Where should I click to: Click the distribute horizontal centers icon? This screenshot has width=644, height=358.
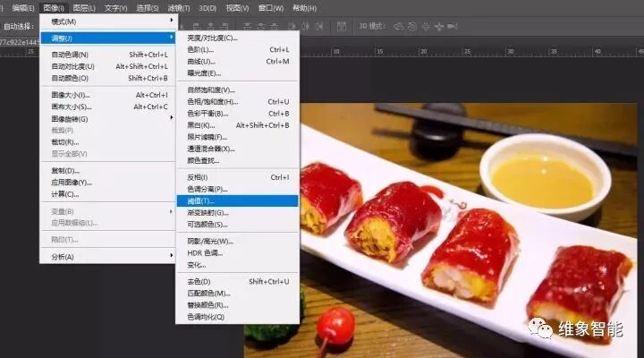[306, 26]
